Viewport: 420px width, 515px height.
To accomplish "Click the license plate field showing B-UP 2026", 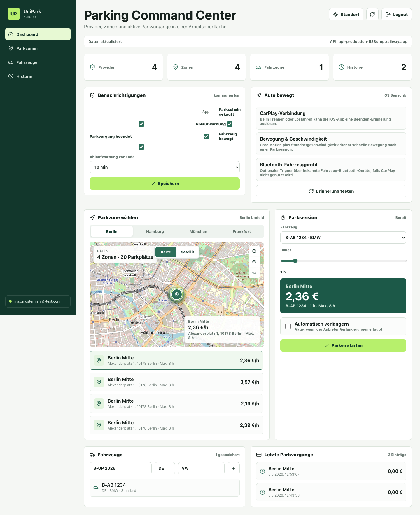I will click(120, 468).
